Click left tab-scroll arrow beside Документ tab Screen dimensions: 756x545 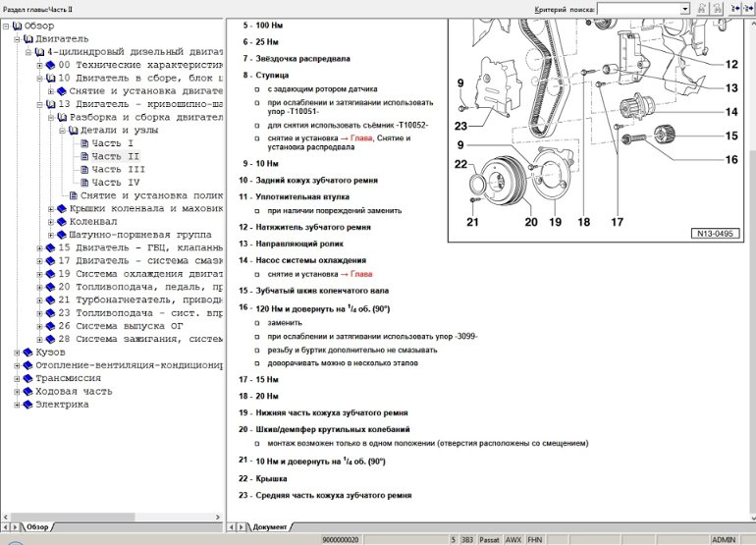tap(232, 527)
